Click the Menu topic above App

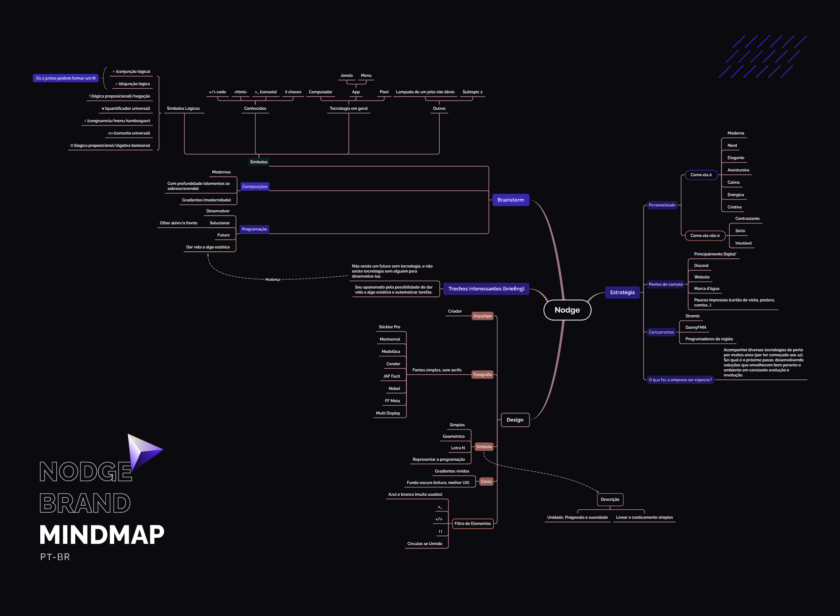[366, 75]
